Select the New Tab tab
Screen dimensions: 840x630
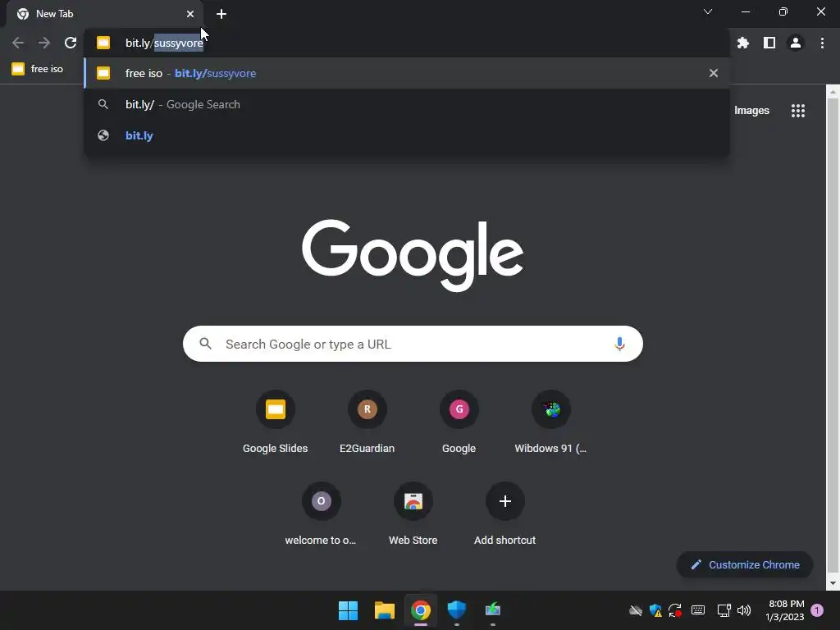104,14
